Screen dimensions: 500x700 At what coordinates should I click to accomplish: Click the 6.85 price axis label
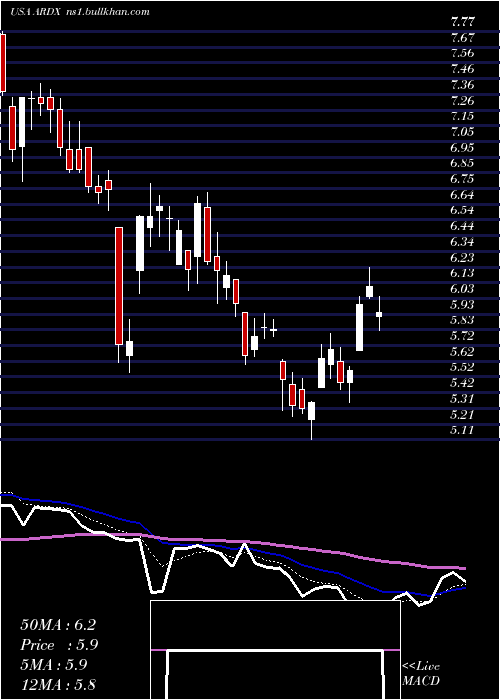[x=462, y=163]
